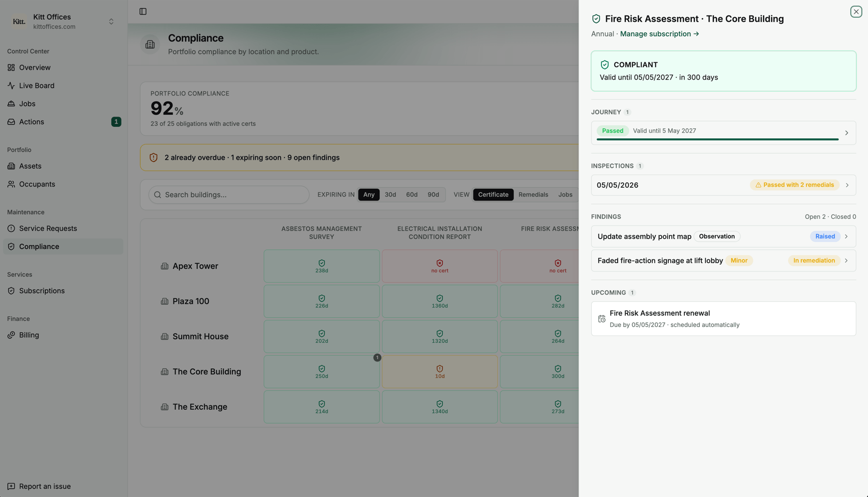Switch to Jobs view tab
868x497 pixels.
[x=565, y=195]
